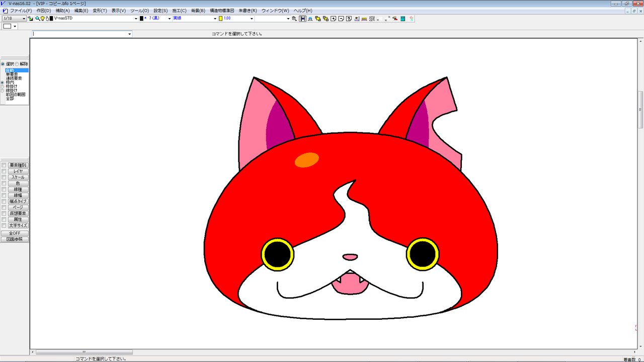The width and height of the screenshot is (644, 362).
Task: Click the yellow ruler bar toolbar icon
Action: [x=364, y=19]
